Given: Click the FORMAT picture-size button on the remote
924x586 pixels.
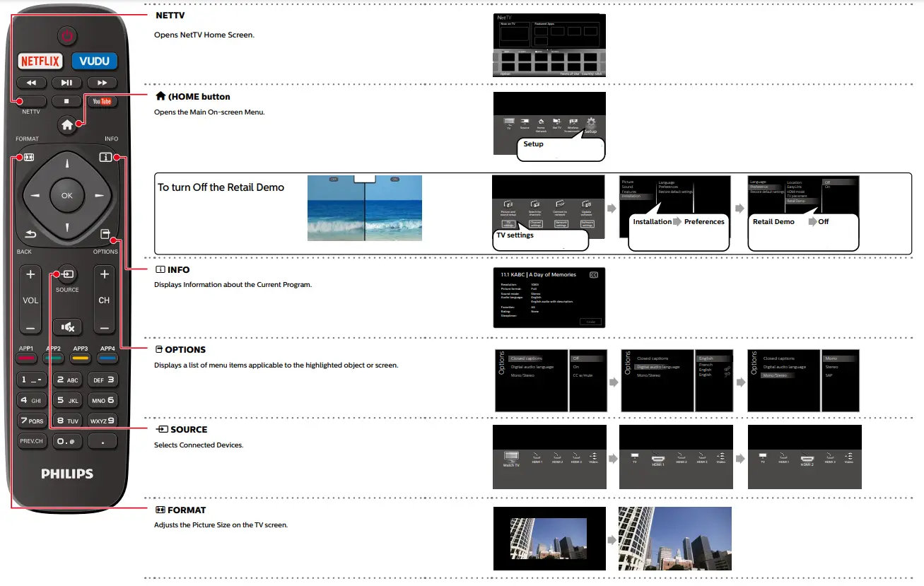Looking at the screenshot, I should tap(28, 158).
